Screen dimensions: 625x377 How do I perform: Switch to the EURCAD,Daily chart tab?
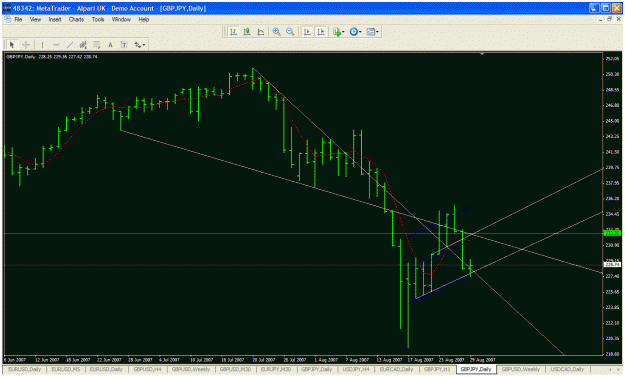[396, 369]
